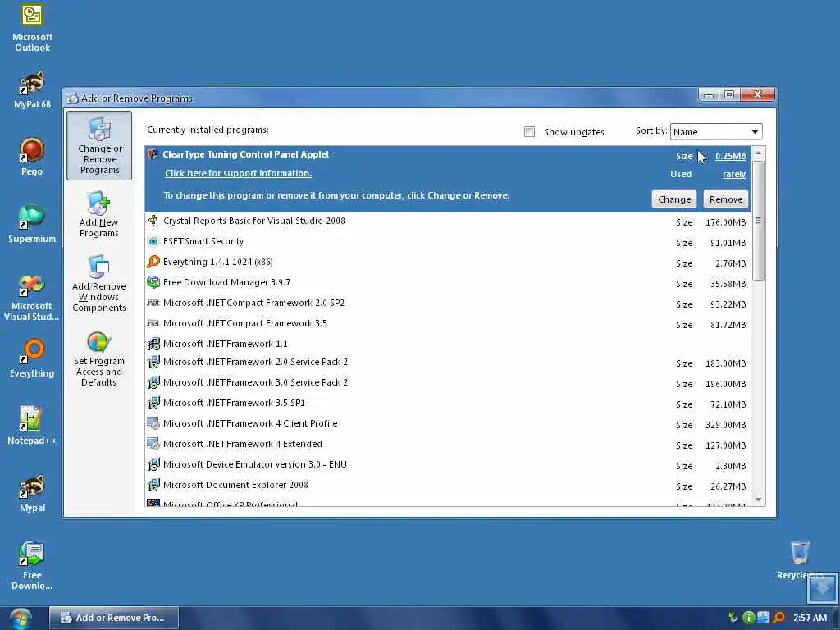Screen dimensions: 840x630
Task: Open Notepad++ desktop shortcut
Action: click(x=32, y=426)
